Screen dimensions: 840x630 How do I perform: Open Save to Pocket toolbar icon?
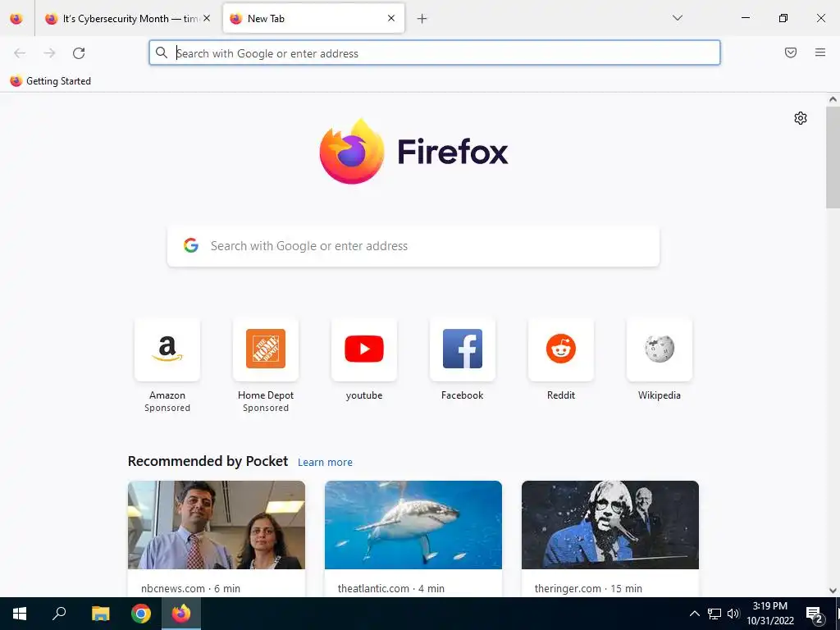(x=790, y=52)
